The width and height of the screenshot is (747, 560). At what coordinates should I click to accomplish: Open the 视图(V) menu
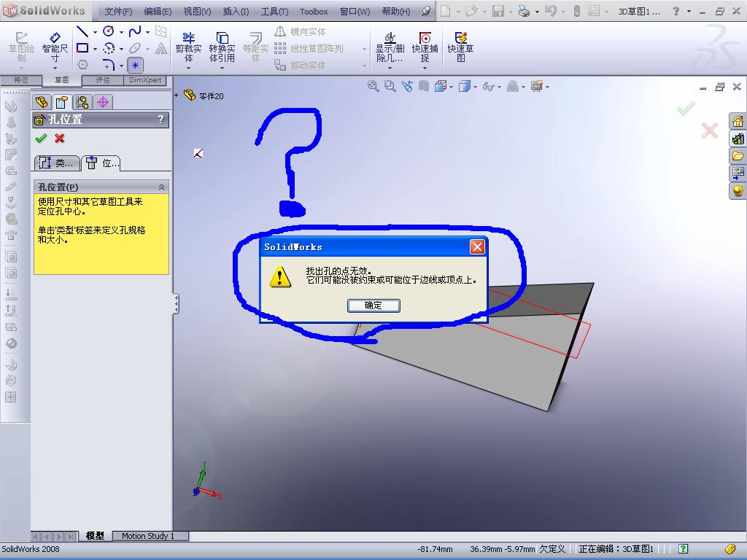197,12
